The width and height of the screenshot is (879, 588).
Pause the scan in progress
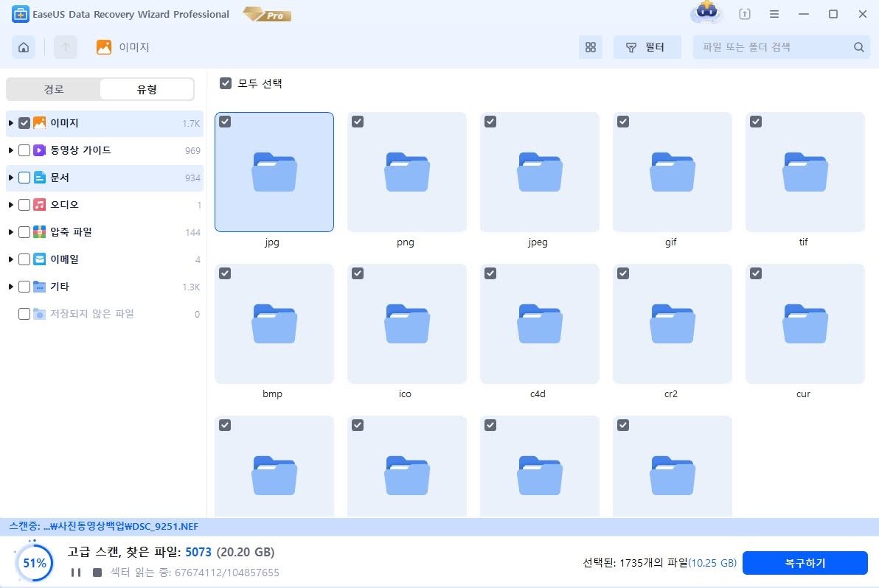(75, 573)
